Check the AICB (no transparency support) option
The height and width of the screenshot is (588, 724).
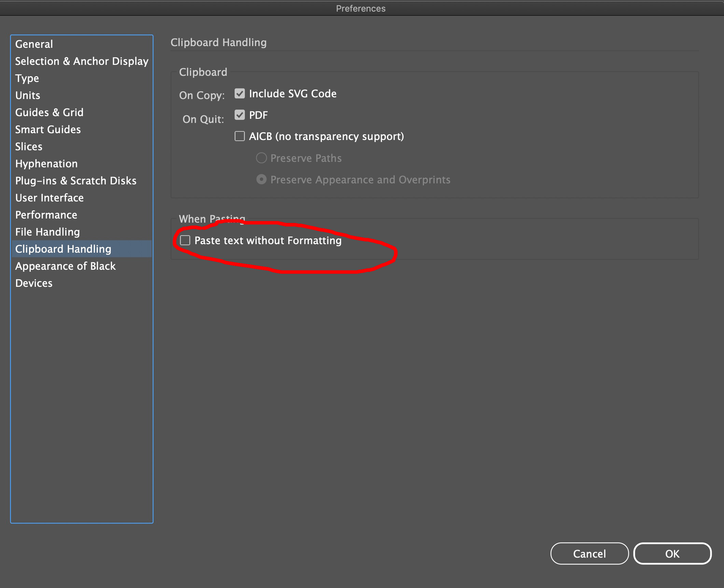pos(239,136)
